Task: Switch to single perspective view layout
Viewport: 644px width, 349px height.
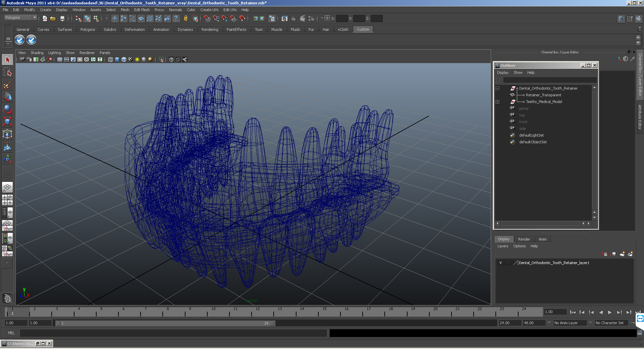Action: (7, 187)
